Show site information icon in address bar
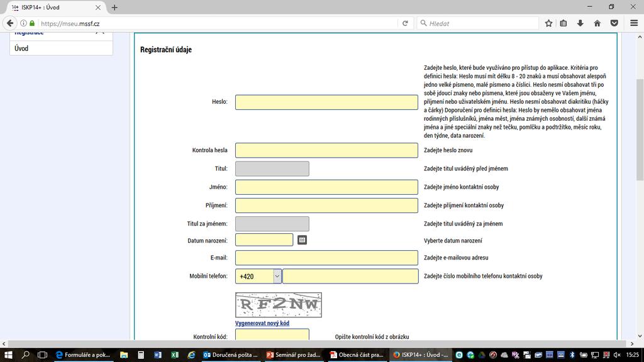The width and height of the screenshot is (644, 362). (23, 23)
